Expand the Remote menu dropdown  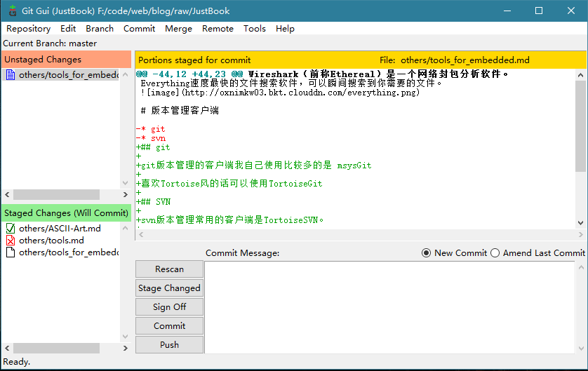pyautogui.click(x=218, y=29)
